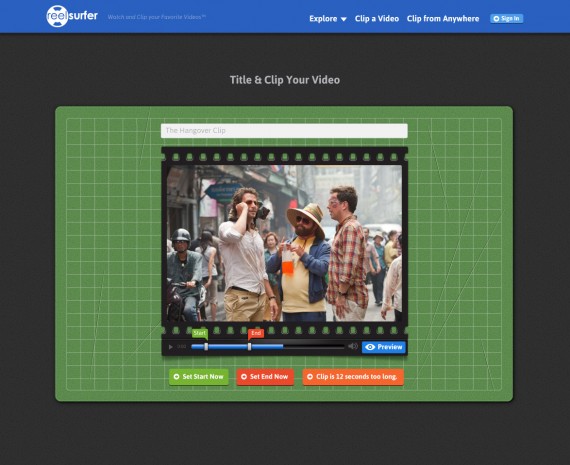Click the Hangover Clip title field

click(x=284, y=131)
